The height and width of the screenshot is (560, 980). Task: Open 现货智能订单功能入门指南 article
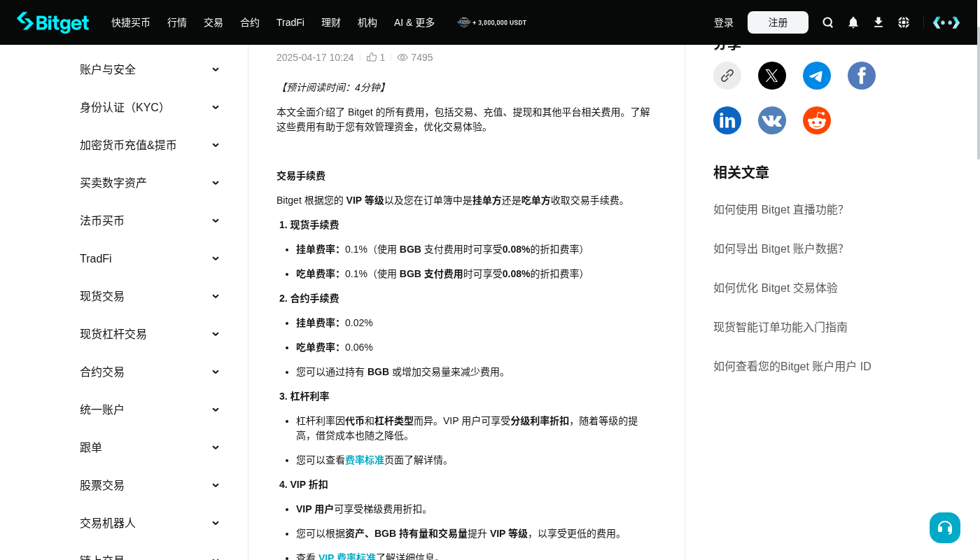coord(780,327)
